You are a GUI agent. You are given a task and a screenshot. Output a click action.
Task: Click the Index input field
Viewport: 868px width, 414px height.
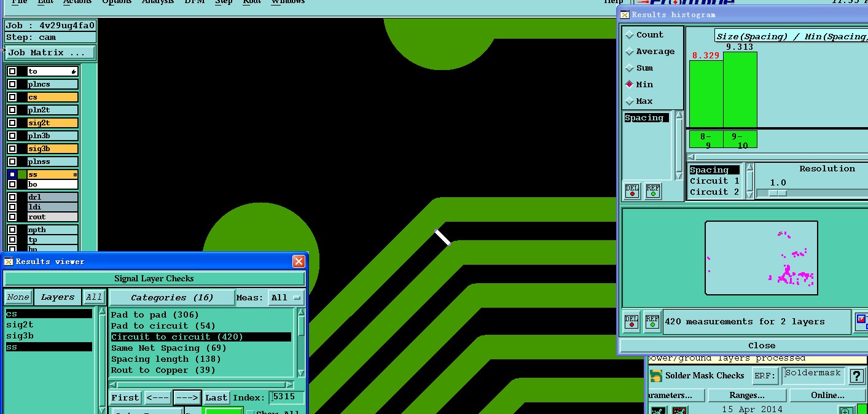286,397
